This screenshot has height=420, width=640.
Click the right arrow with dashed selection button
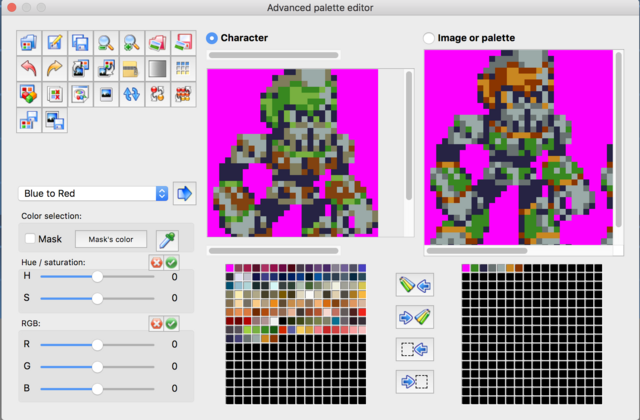(x=415, y=382)
